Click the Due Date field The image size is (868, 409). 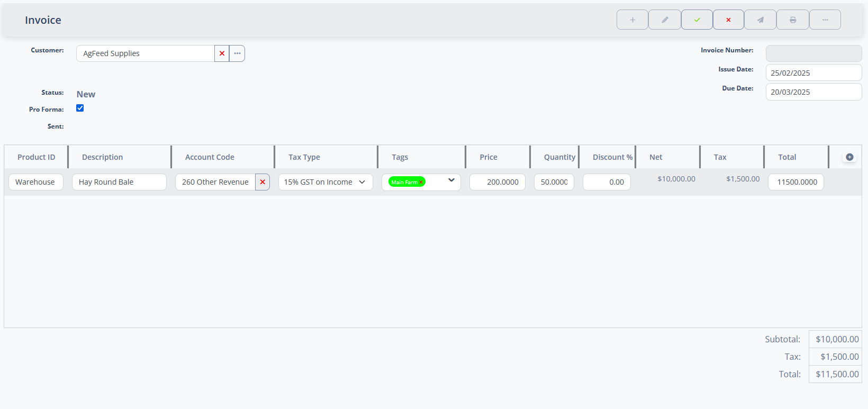813,92
